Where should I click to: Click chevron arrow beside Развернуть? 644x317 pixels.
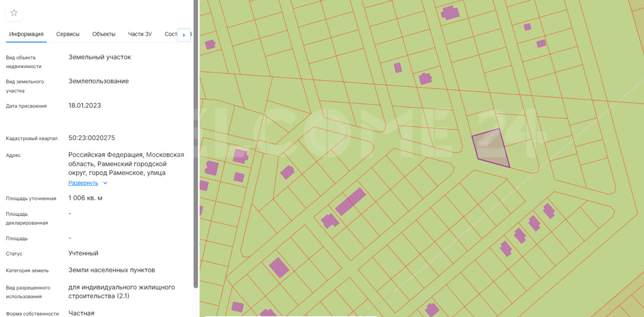[105, 183]
